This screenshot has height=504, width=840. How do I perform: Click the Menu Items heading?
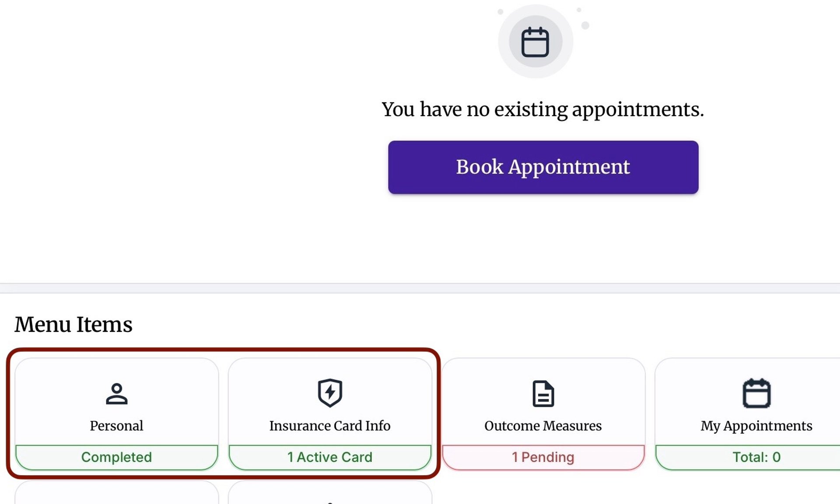[73, 324]
